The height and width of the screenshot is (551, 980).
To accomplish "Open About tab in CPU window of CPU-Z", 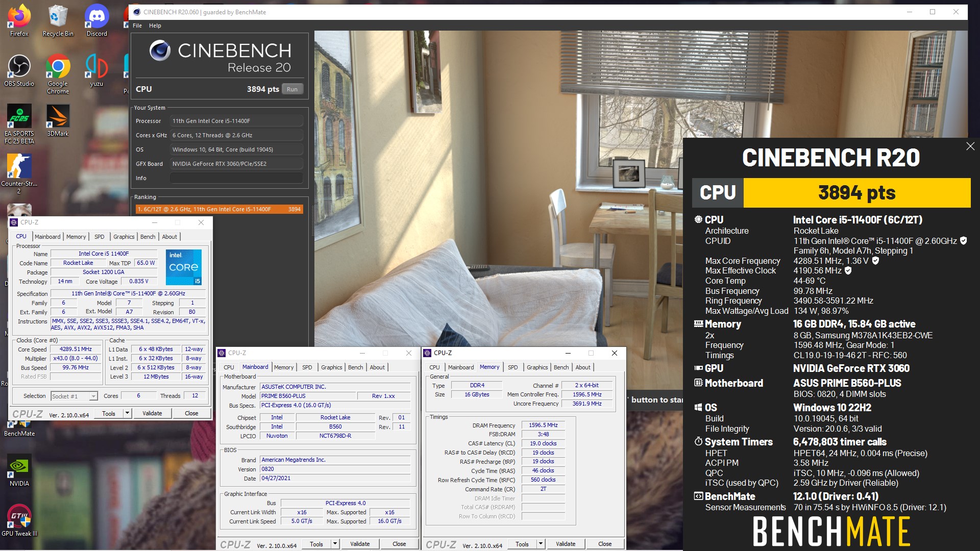I will pyautogui.click(x=169, y=237).
